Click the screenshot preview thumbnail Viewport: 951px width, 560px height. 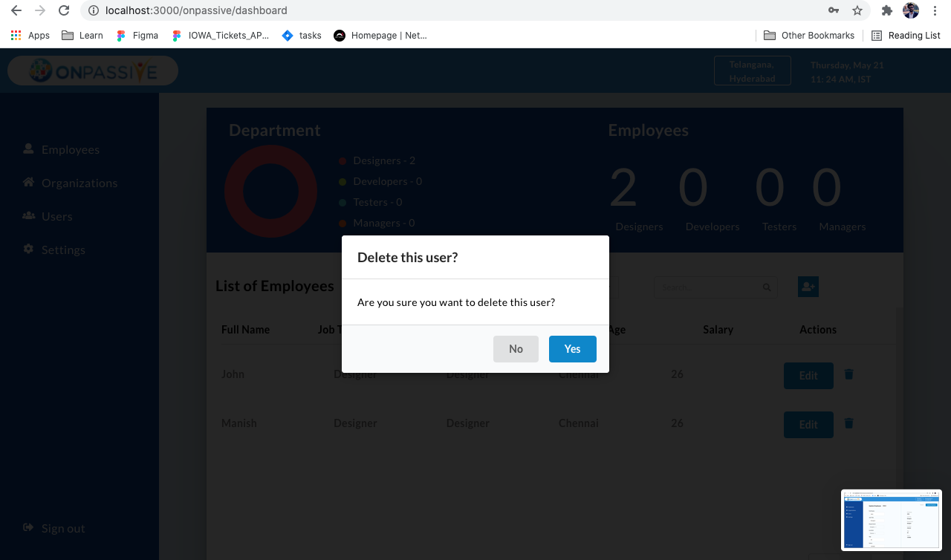[892, 520]
